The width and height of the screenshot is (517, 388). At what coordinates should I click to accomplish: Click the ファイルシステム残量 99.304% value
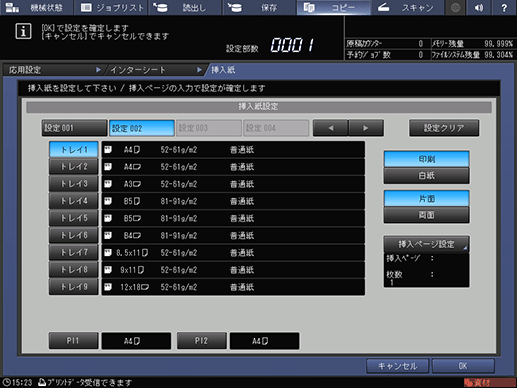499,55
